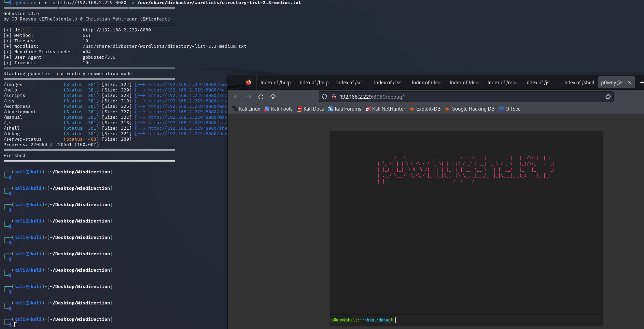644x329 pixels.
Task: Click the http://192.168.2.229:8080/js/ redirect URL
Action: (187, 123)
